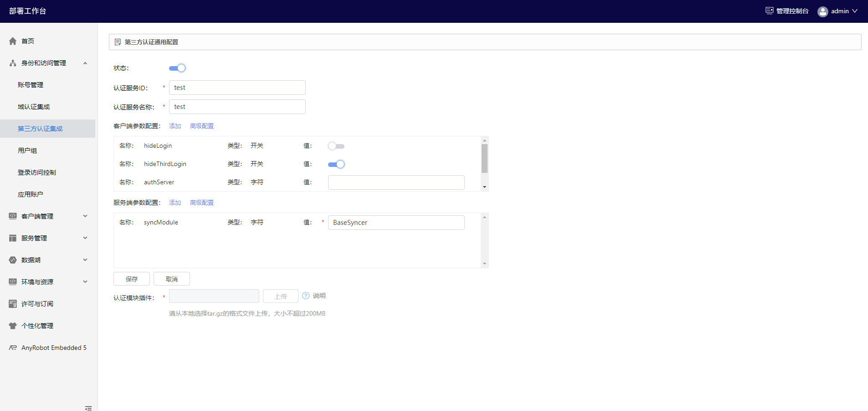Image resolution: width=868 pixels, height=411 pixels.
Task: Click the home icon beside 首页
Action: 13,41
